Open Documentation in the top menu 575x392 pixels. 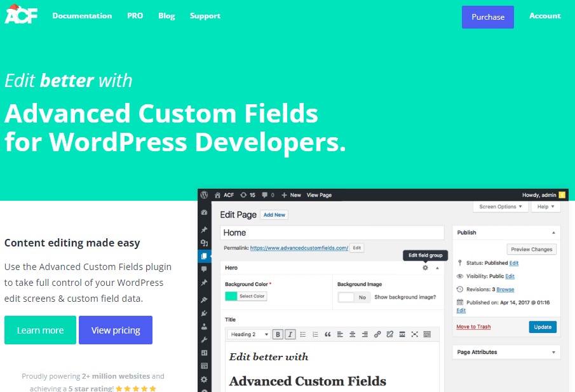[x=82, y=16]
